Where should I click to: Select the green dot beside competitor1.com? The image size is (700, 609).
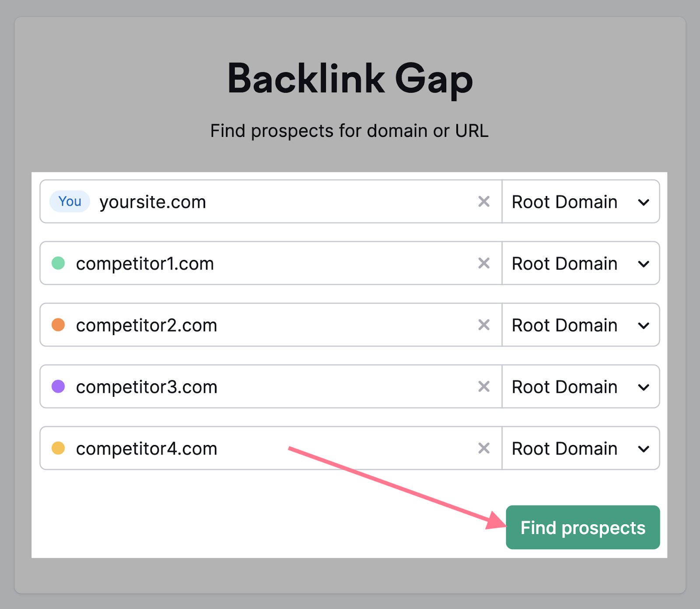[x=59, y=263]
